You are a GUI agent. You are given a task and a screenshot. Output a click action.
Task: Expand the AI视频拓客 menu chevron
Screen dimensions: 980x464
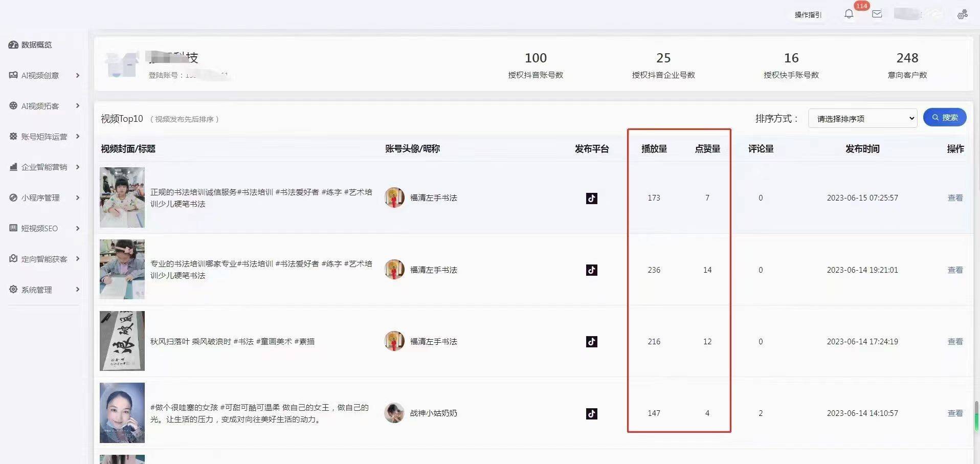pyautogui.click(x=78, y=106)
